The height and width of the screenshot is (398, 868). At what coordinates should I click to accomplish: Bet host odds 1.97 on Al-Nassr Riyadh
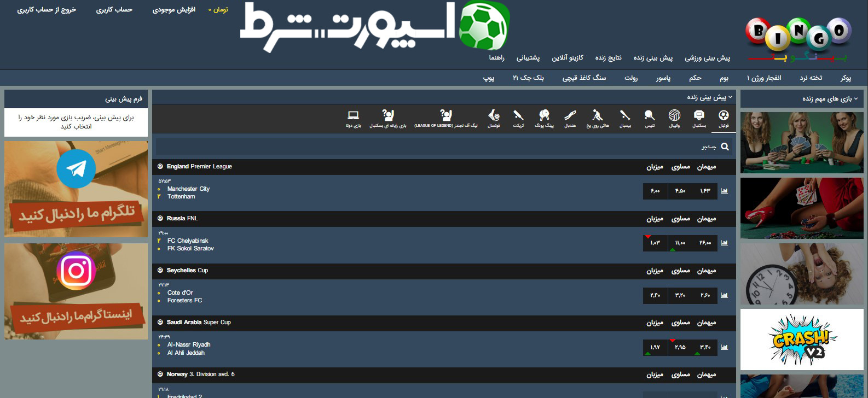click(655, 347)
